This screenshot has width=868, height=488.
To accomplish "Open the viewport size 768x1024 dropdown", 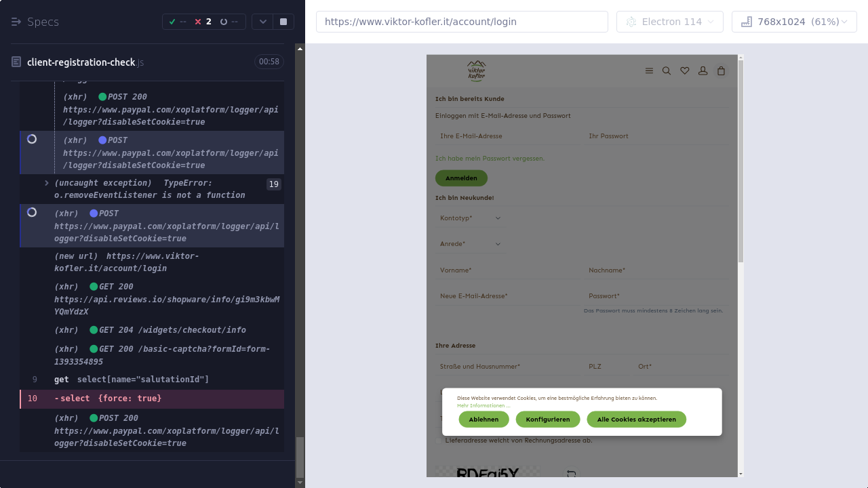I will point(794,22).
